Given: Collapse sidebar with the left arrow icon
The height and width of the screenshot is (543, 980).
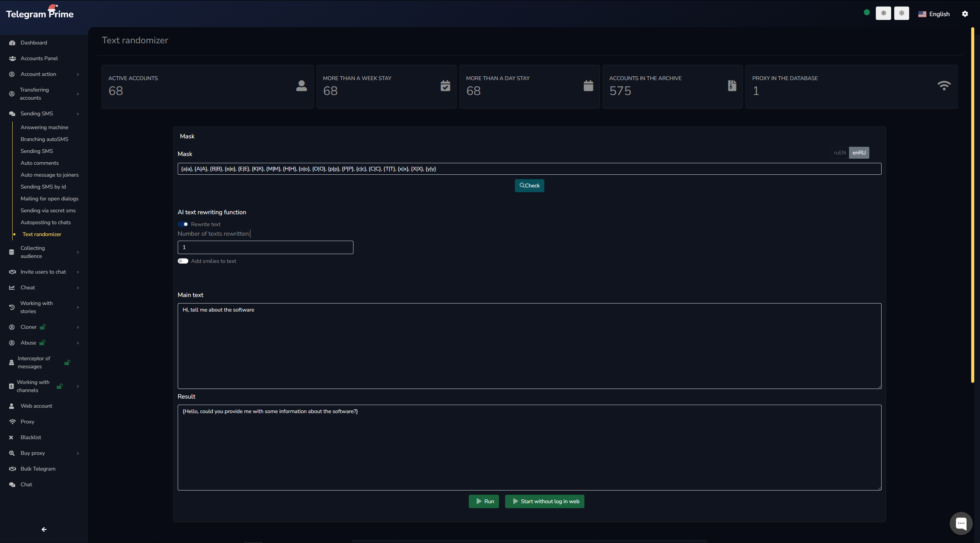Looking at the screenshot, I should (44, 529).
